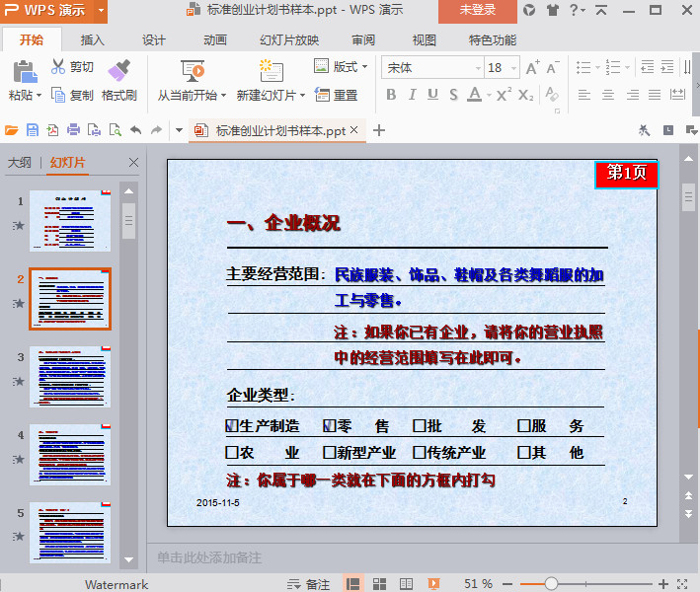The width and height of the screenshot is (700, 592).
Task: Redo the last action
Action: (156, 130)
